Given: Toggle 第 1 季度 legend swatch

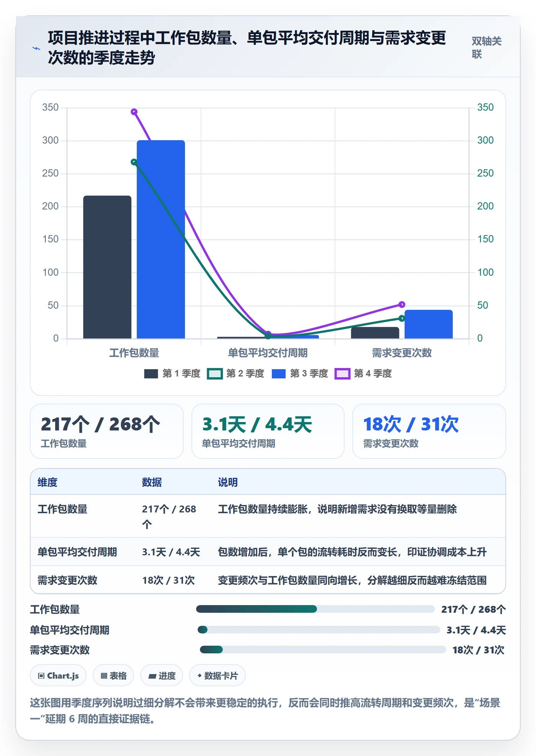Looking at the screenshot, I should pyautogui.click(x=151, y=374).
